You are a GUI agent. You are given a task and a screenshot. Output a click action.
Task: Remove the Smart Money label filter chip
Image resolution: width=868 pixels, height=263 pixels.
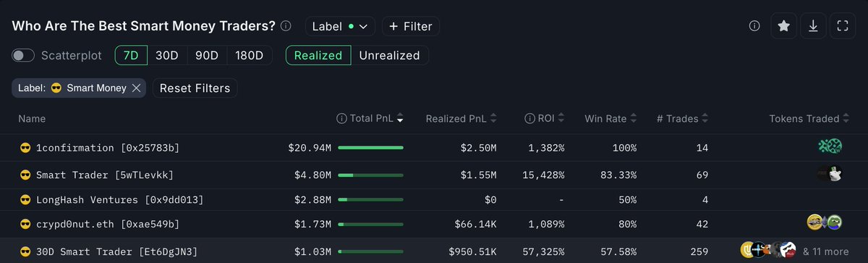136,88
